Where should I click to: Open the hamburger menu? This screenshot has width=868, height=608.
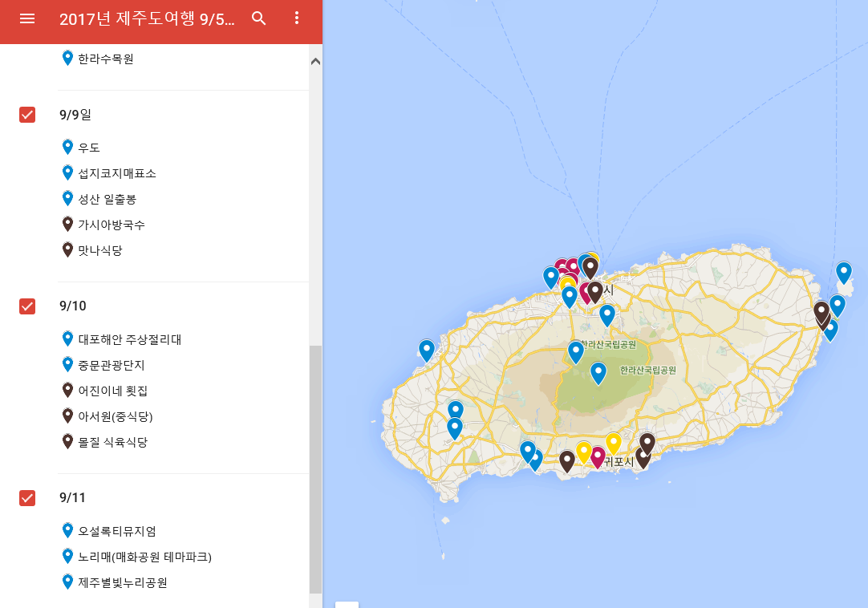[27, 18]
